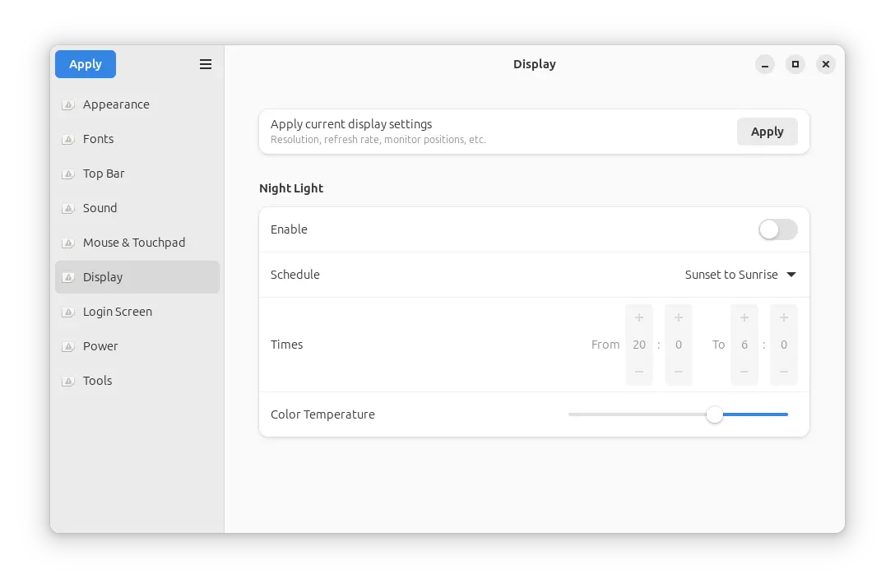This screenshot has width=895, height=588.
Task: Decrease the From minutes value
Action: click(x=679, y=372)
